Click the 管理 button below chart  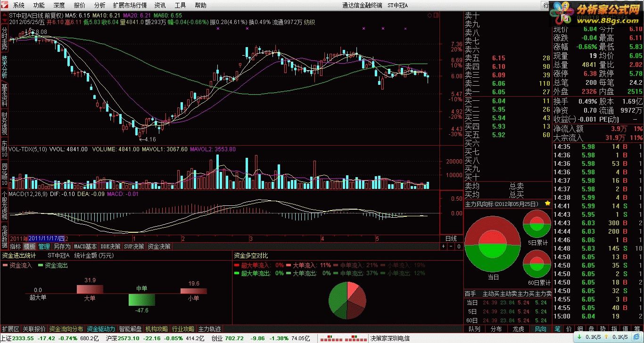[x=44, y=246]
